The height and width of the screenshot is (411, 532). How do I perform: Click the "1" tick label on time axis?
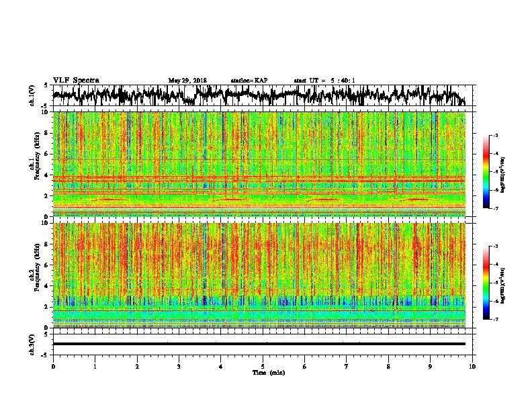(x=95, y=367)
